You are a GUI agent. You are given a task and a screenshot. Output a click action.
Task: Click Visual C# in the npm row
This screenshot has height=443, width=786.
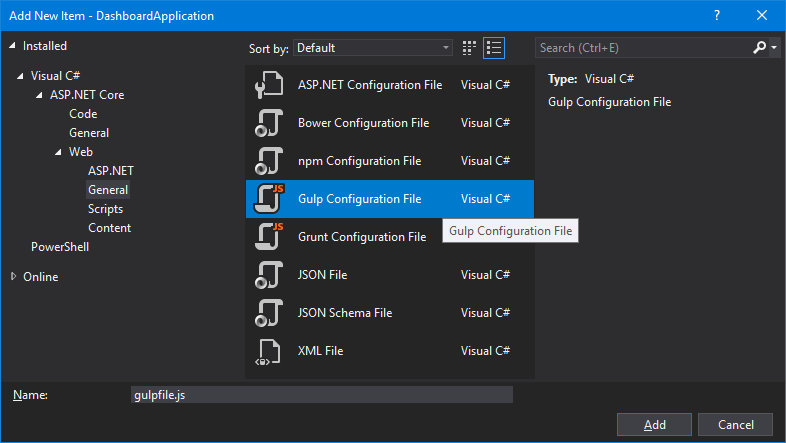coord(485,161)
